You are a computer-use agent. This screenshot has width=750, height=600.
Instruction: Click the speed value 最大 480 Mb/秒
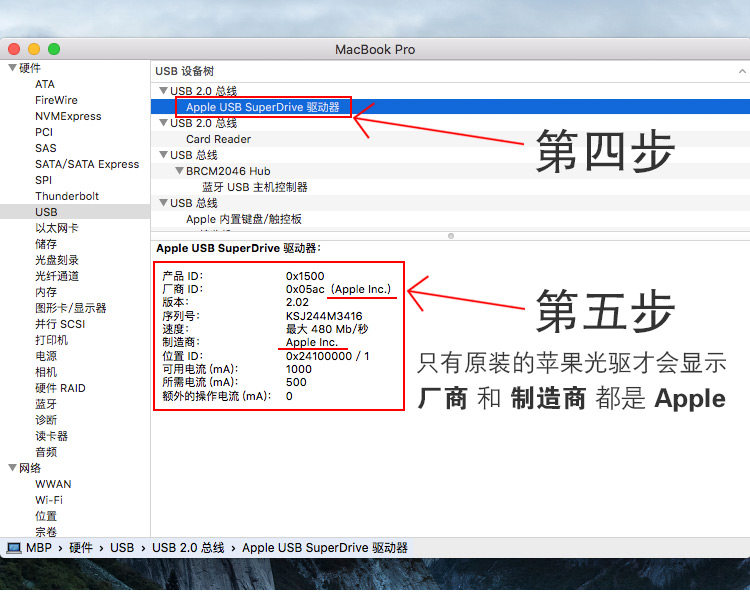coord(327,329)
